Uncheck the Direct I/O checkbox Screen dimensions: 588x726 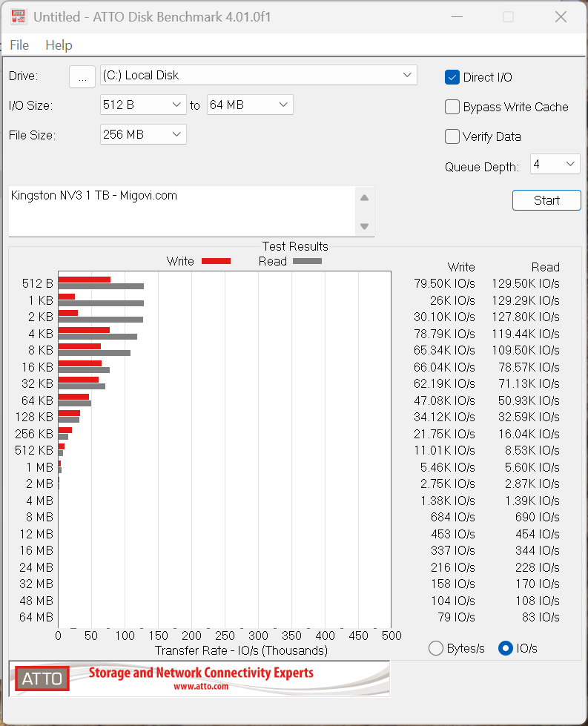(452, 77)
